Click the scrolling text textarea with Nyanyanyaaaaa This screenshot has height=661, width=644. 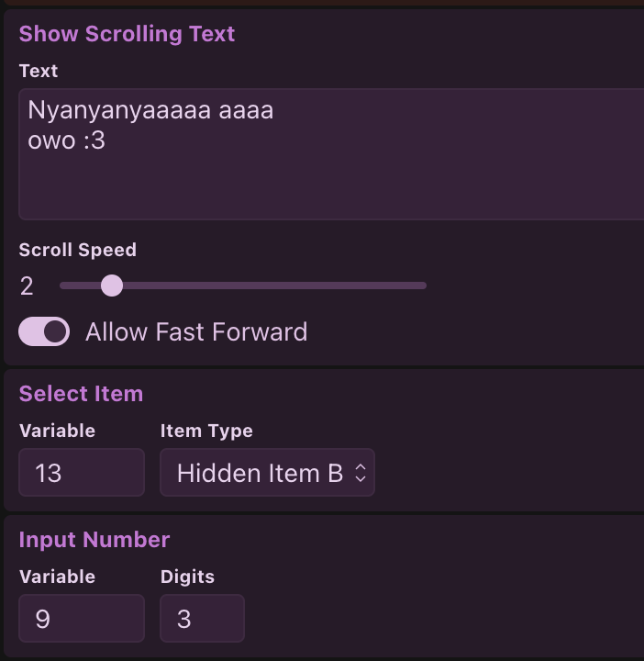pos(330,154)
